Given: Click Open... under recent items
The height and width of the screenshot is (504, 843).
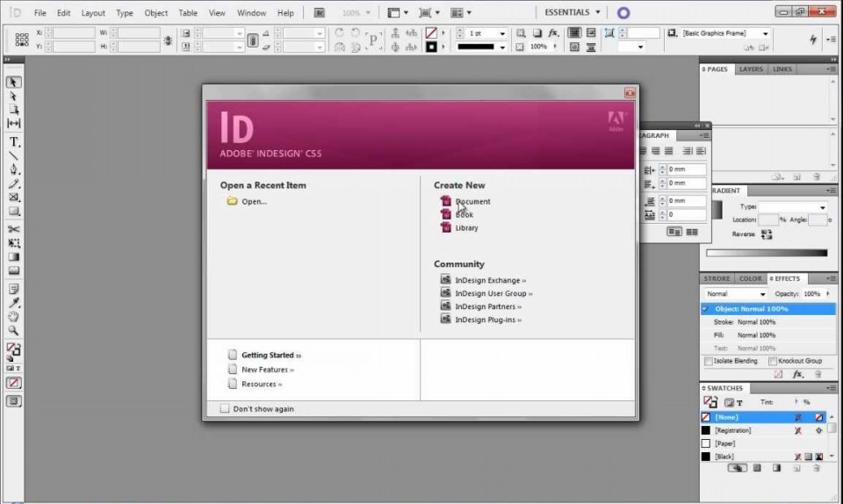Looking at the screenshot, I should pos(254,201).
